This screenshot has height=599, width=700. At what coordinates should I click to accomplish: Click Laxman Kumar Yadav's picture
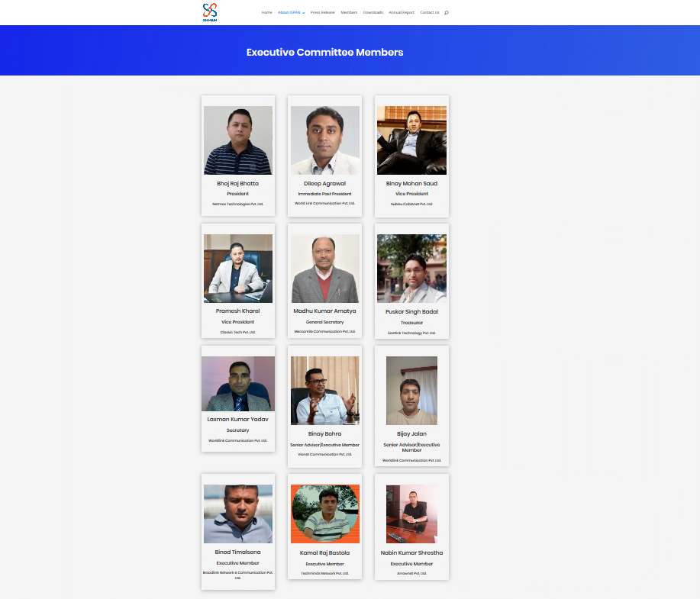pyautogui.click(x=238, y=384)
